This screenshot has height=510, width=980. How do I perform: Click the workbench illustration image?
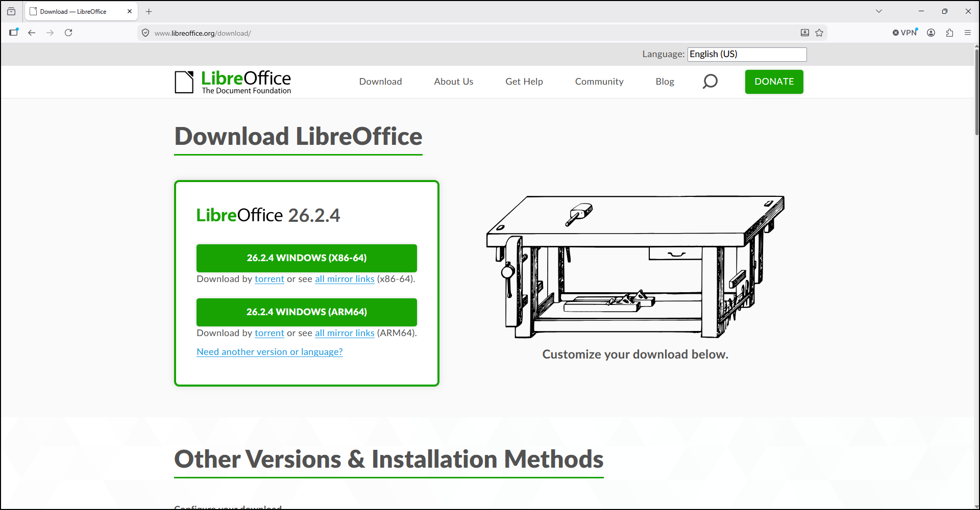pos(635,267)
